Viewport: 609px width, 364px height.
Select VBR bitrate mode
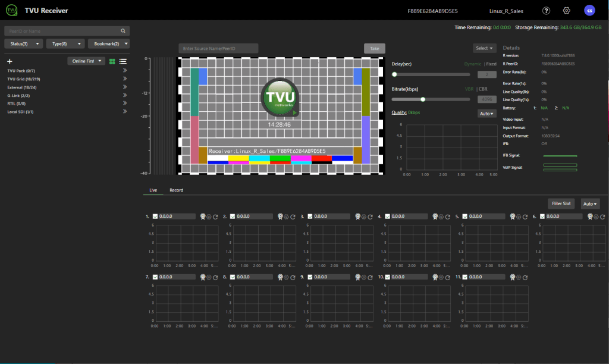coord(469,89)
